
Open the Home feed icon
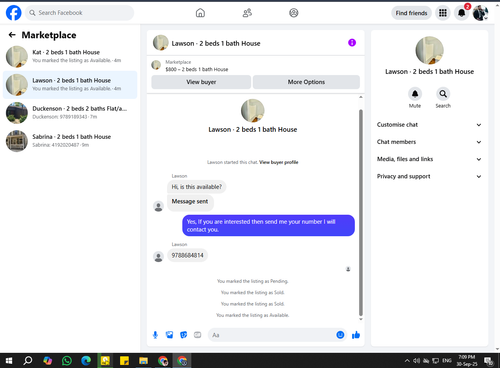200,13
